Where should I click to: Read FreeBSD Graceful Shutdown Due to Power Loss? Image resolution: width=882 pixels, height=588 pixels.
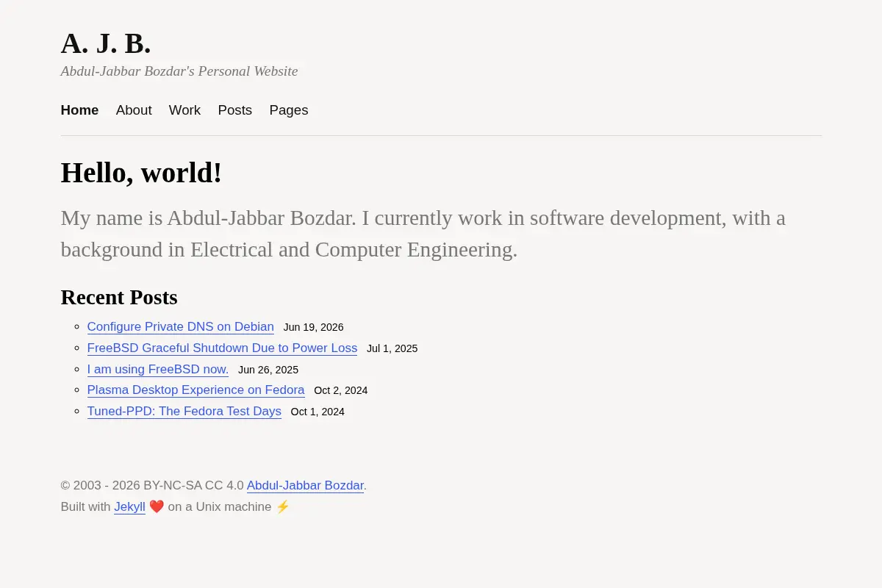222,348
